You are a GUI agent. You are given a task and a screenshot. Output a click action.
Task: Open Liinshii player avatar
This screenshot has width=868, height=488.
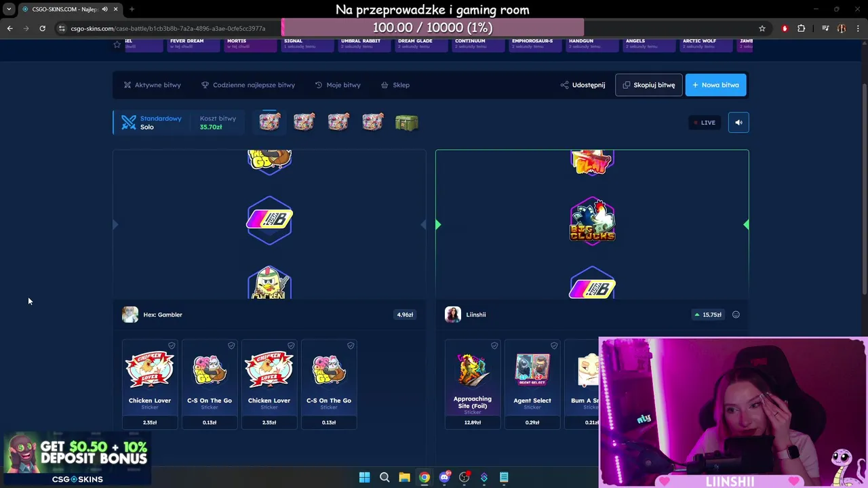pos(453,314)
